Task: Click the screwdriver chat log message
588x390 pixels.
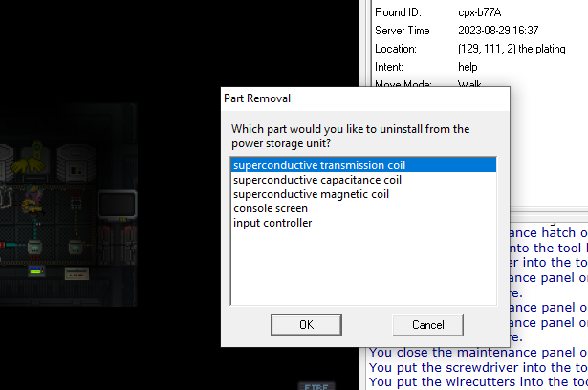Action: point(478,367)
